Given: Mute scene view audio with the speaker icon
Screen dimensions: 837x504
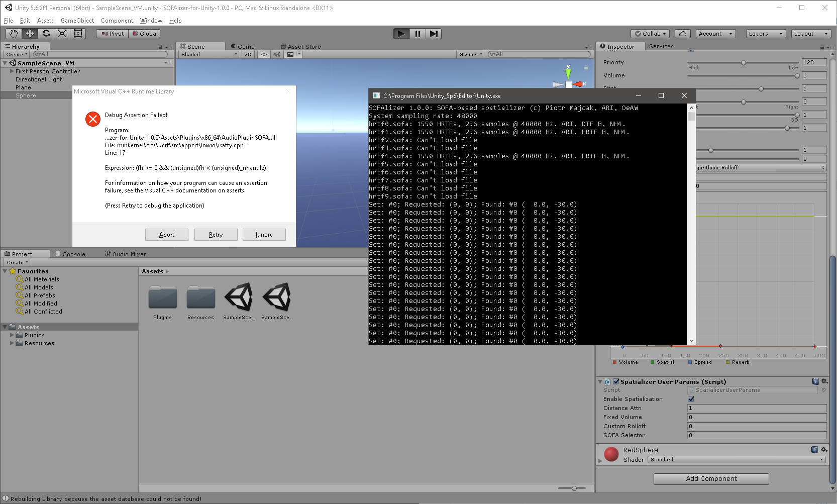Looking at the screenshot, I should (x=277, y=54).
